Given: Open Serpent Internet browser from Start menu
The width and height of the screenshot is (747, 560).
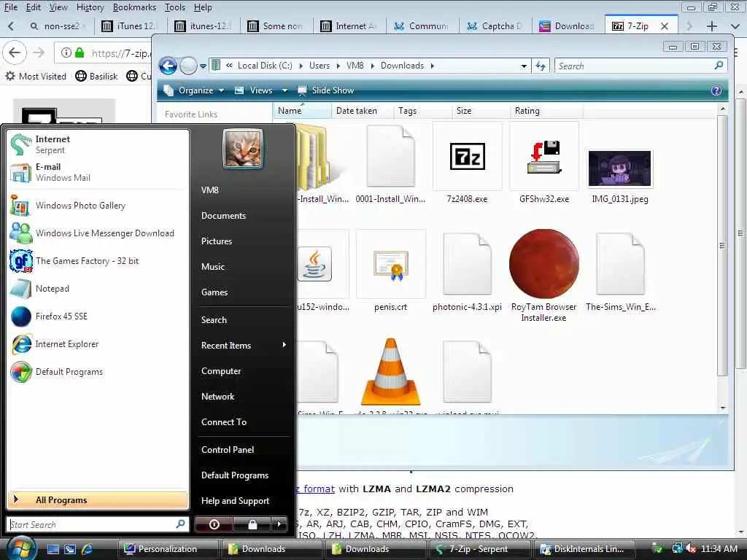Looking at the screenshot, I should tap(98, 144).
